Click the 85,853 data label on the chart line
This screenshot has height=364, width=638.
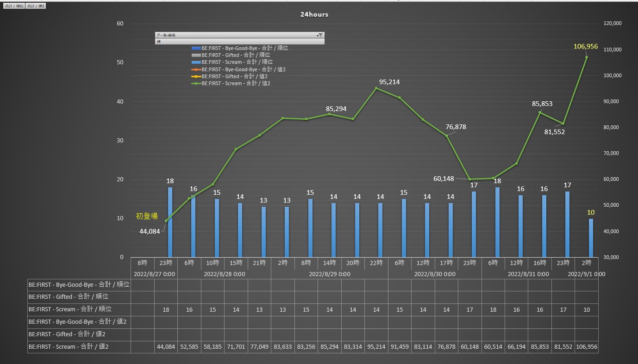(542, 104)
